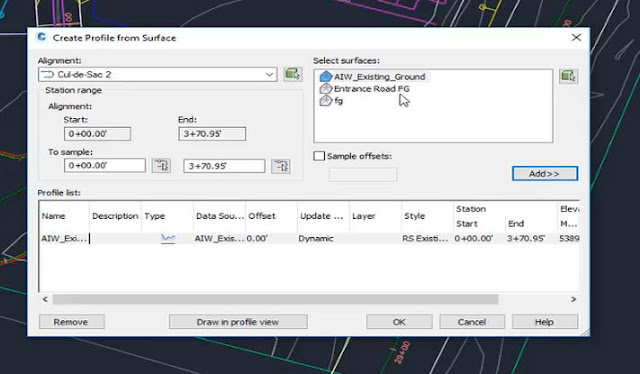Enable the Sample offsets checkbox

[319, 156]
